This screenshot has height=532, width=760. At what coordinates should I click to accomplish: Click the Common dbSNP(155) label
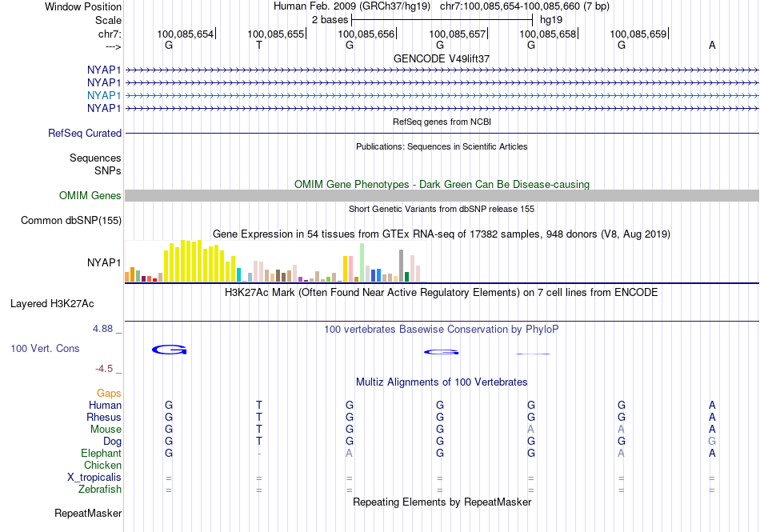coord(70,221)
